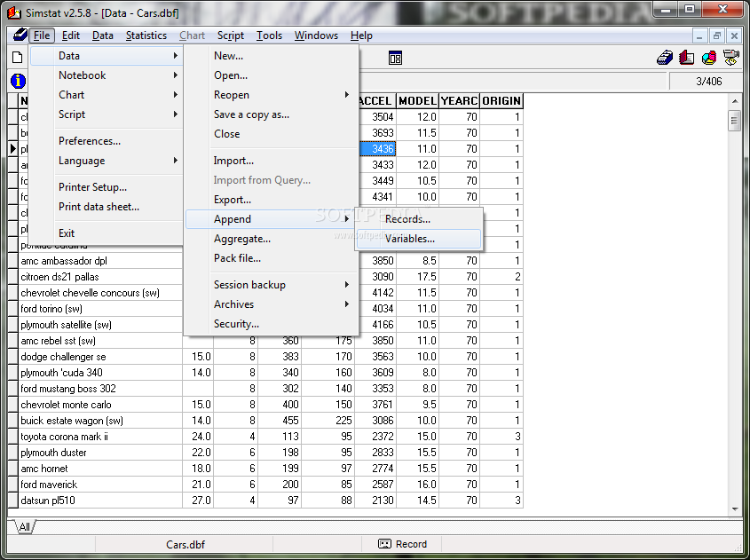This screenshot has height=560, width=750.
Task: Click the datsun pl510 cell
Action: coord(100,501)
